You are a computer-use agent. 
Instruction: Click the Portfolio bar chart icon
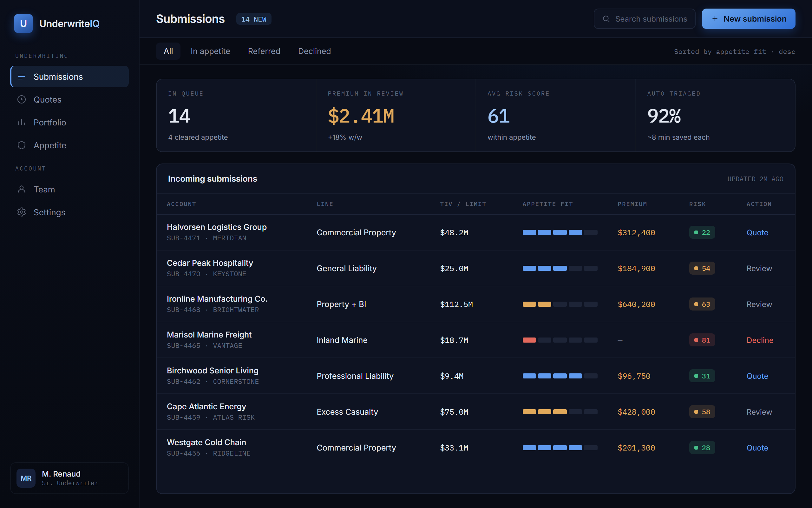point(22,122)
